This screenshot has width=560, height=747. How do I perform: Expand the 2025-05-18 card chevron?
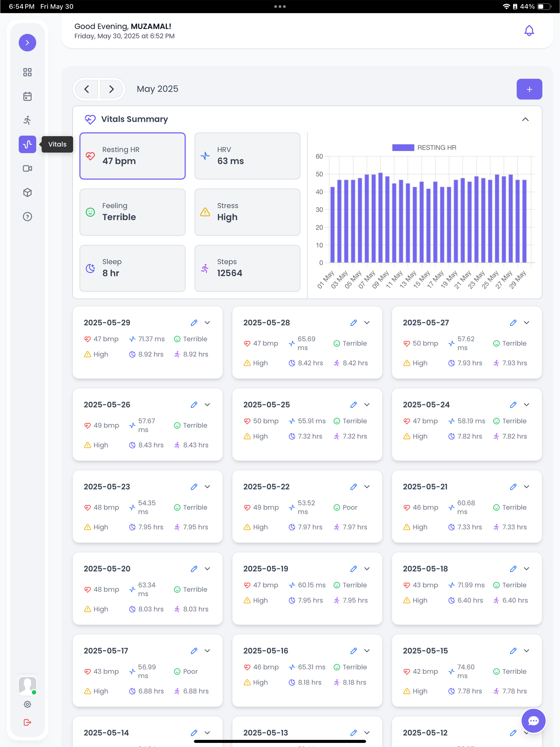[x=527, y=569]
